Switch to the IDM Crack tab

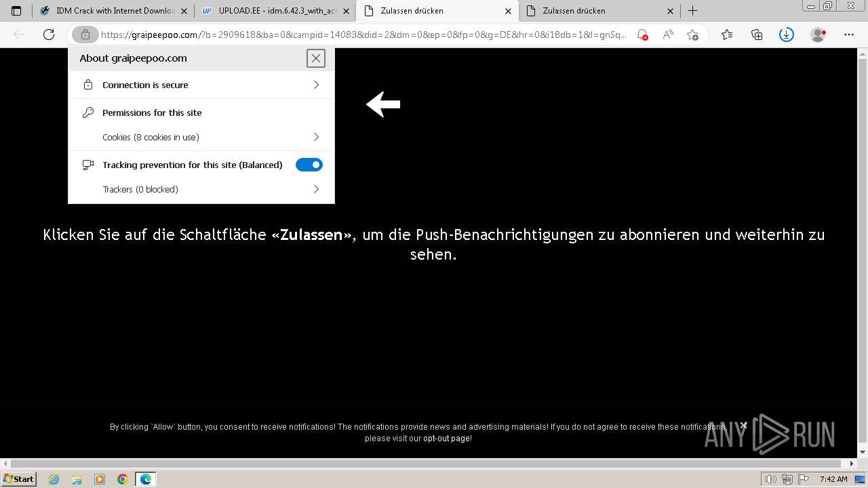113,11
